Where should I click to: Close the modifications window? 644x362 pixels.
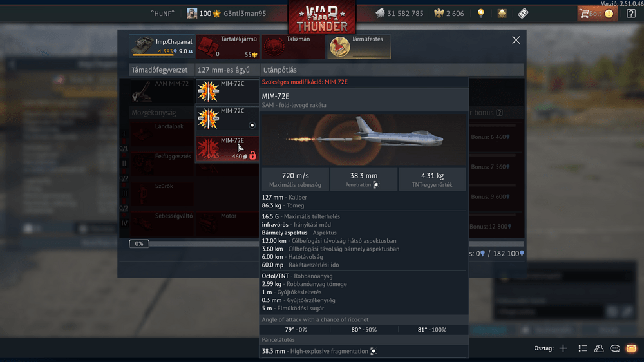tap(516, 40)
